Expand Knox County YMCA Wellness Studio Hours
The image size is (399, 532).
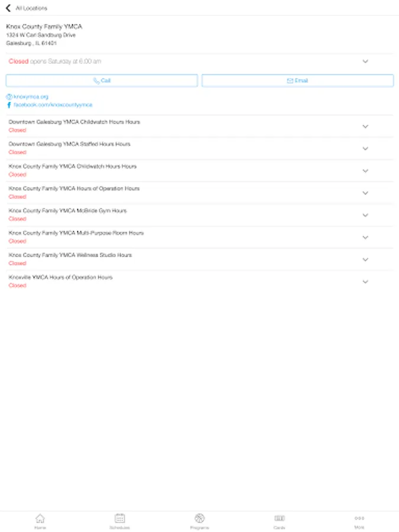click(200, 259)
